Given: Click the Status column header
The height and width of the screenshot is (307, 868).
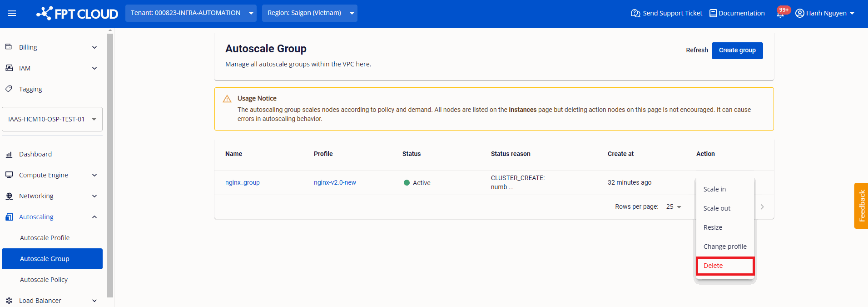Looking at the screenshot, I should [412, 154].
